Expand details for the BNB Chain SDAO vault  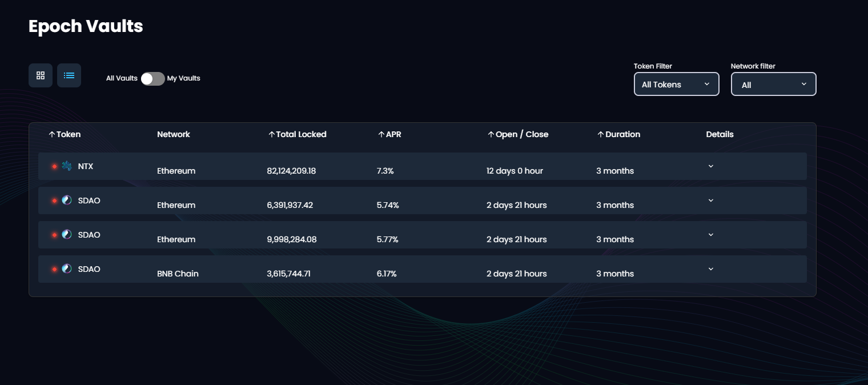point(711,269)
